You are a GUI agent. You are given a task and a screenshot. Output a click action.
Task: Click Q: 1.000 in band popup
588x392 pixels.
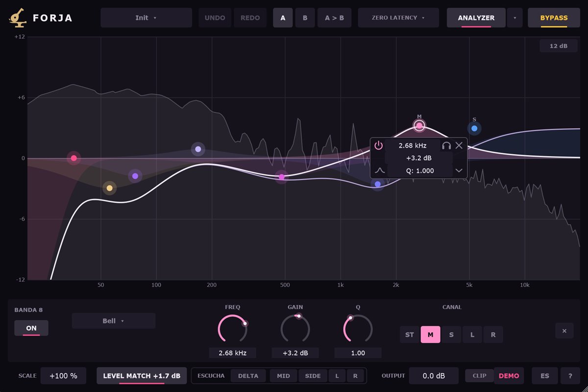tap(420, 171)
